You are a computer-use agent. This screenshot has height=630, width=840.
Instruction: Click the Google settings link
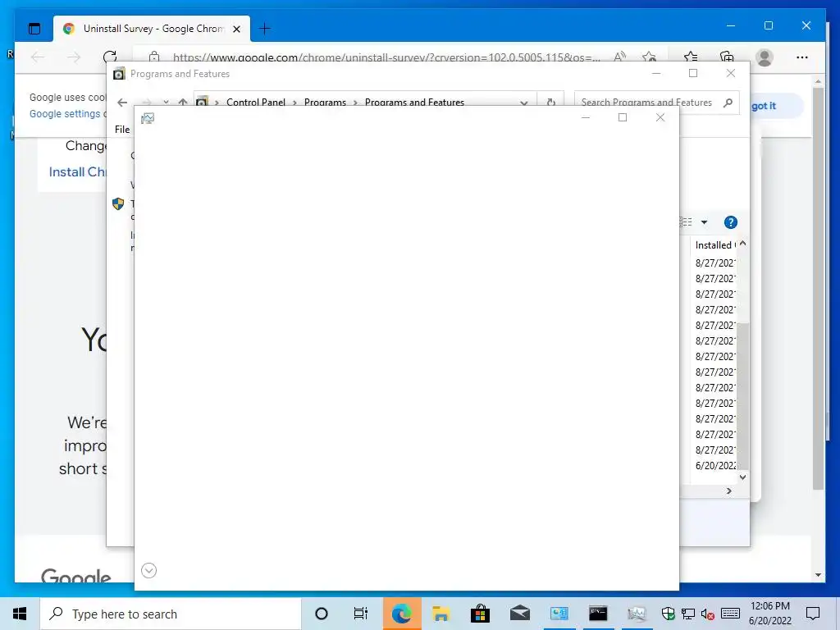tap(65, 113)
